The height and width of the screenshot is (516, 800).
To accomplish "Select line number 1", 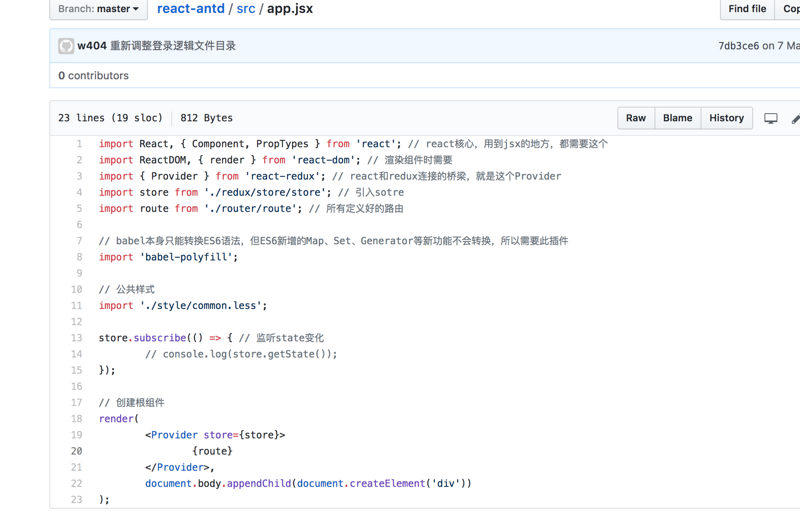I will 79,144.
